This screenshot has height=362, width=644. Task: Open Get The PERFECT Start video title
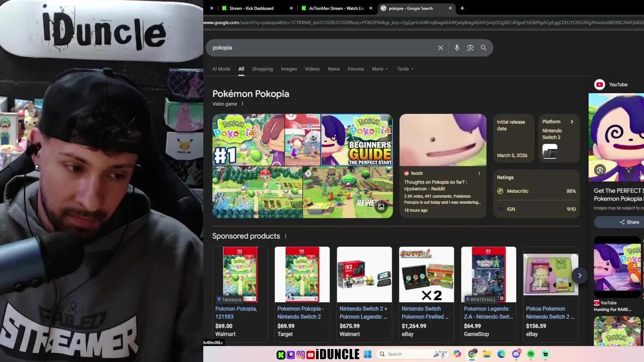point(618,195)
